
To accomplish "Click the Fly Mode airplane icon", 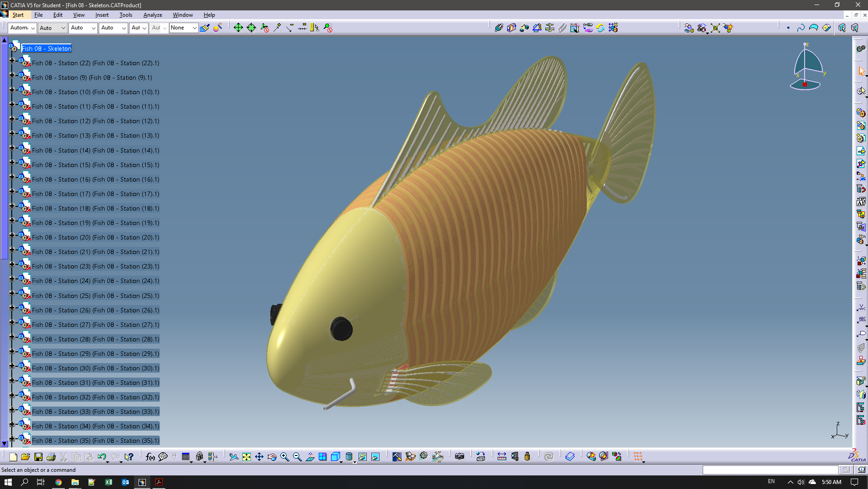I will tap(234, 456).
